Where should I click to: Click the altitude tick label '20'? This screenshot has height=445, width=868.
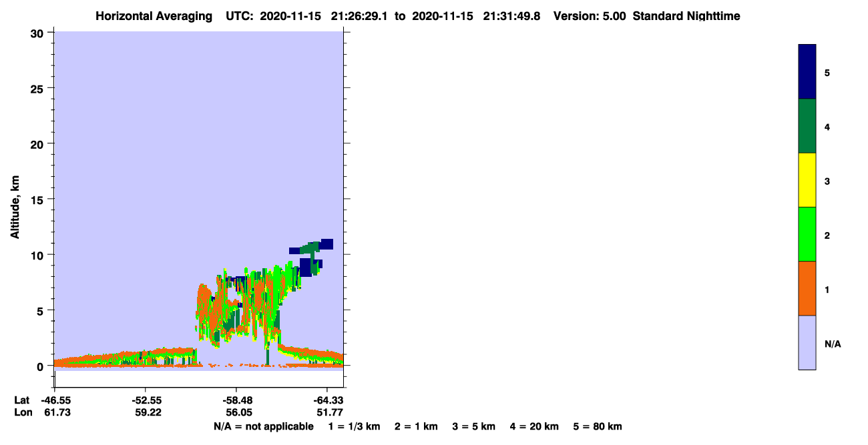pyautogui.click(x=39, y=143)
